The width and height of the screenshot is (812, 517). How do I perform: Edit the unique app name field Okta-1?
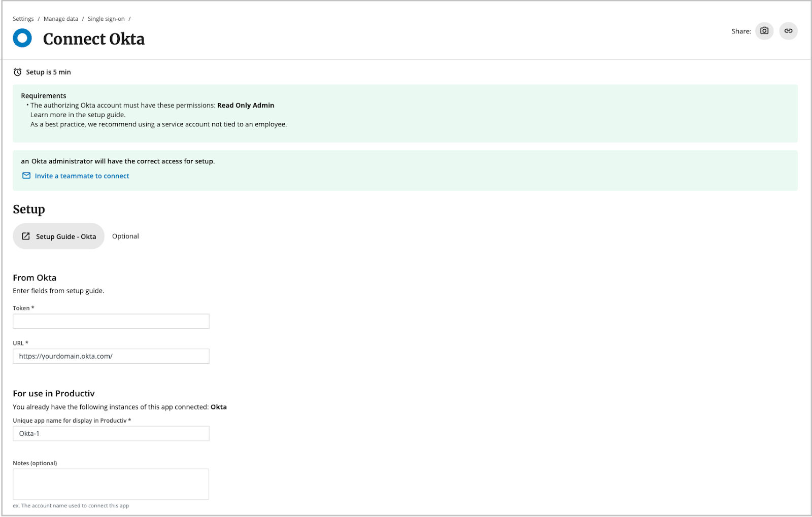pos(111,434)
